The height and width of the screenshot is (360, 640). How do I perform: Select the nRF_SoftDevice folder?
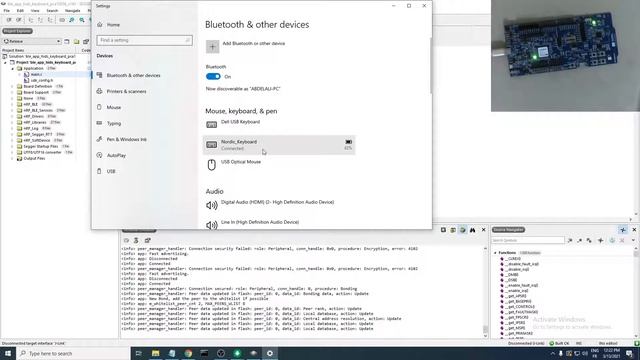pyautogui.click(x=37, y=140)
